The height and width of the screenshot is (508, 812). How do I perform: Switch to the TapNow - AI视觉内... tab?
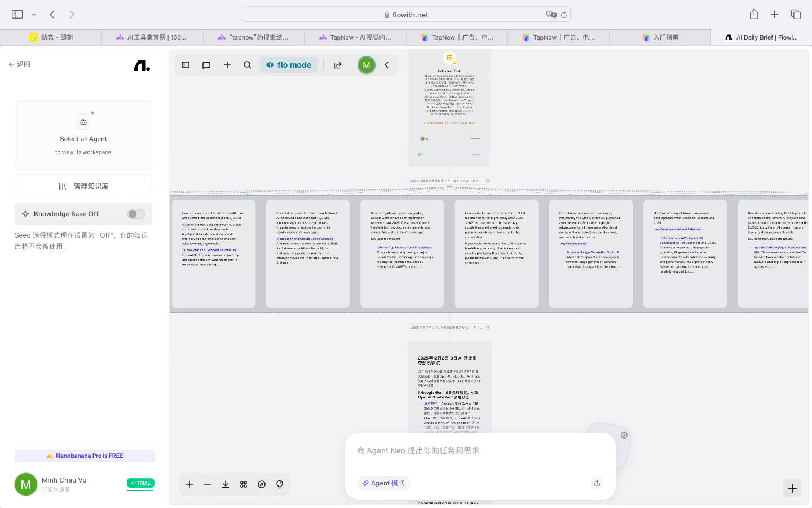355,37
